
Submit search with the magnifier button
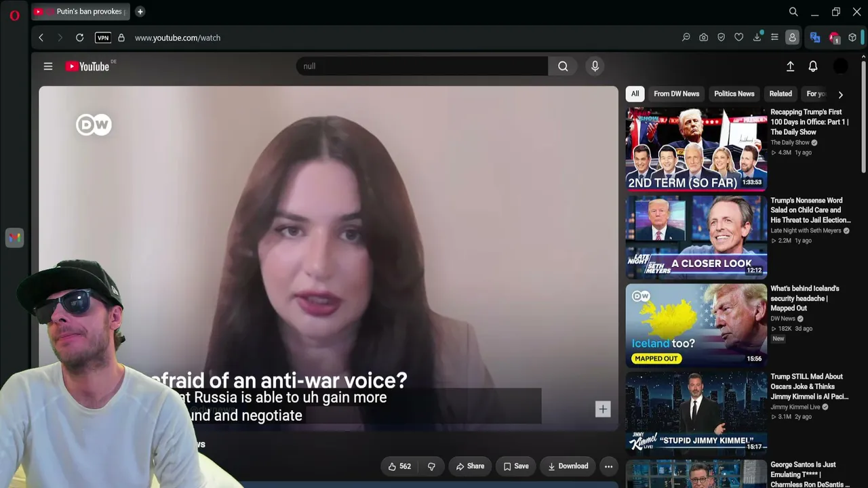(563, 66)
